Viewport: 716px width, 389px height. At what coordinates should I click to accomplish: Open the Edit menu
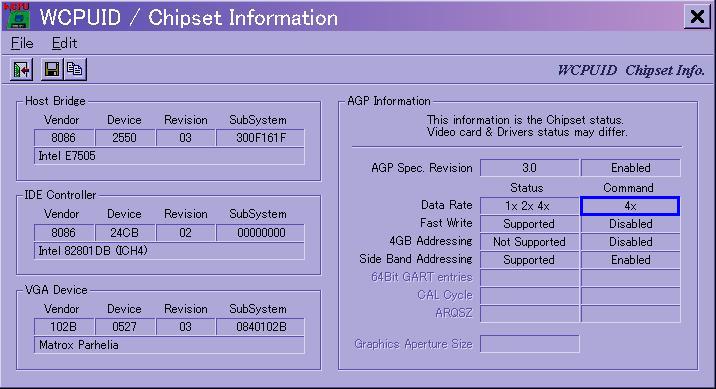tap(64, 43)
